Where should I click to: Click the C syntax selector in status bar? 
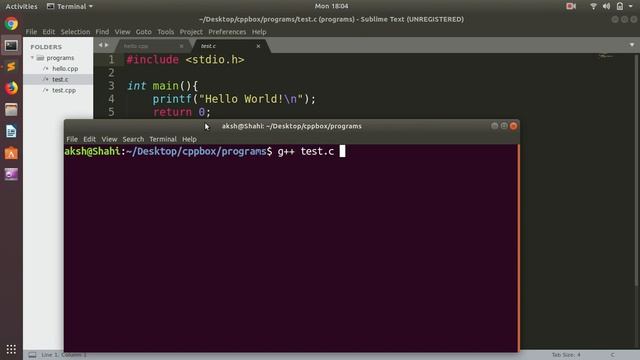[613, 355]
